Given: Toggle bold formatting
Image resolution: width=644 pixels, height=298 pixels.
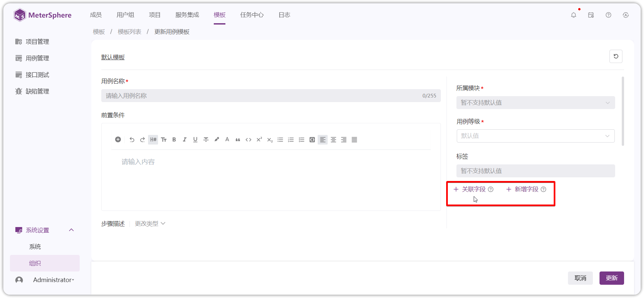Looking at the screenshot, I should pyautogui.click(x=174, y=140).
